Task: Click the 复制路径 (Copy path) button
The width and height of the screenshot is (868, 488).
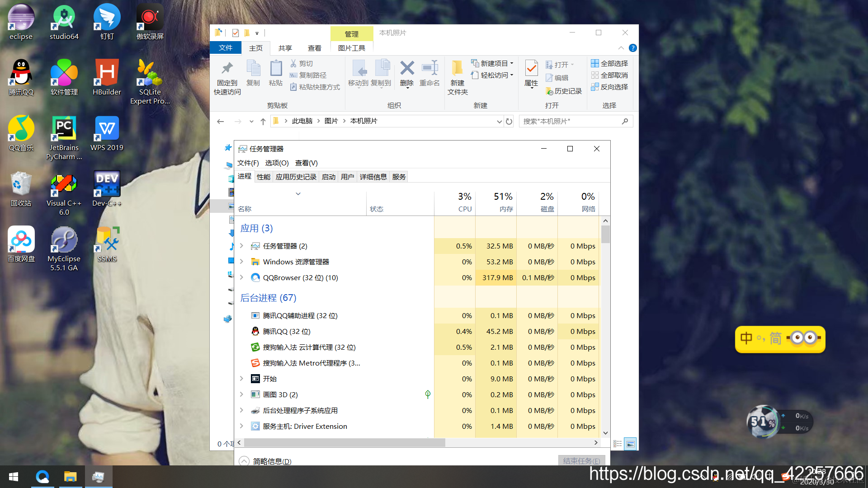Action: click(x=310, y=75)
